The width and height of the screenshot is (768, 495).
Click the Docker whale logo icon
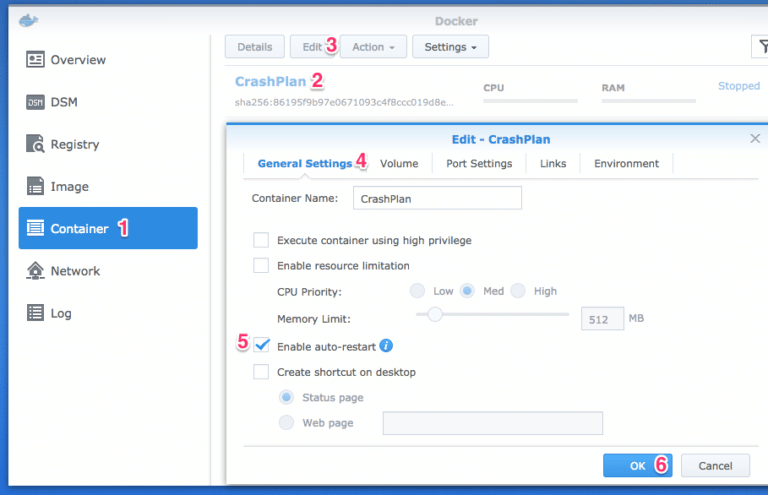coord(28,21)
